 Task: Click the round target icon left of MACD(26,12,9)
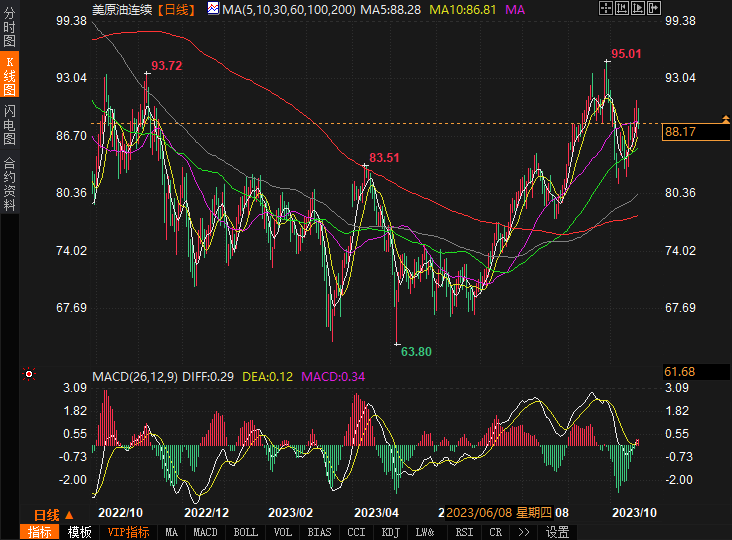pyautogui.click(x=29, y=376)
